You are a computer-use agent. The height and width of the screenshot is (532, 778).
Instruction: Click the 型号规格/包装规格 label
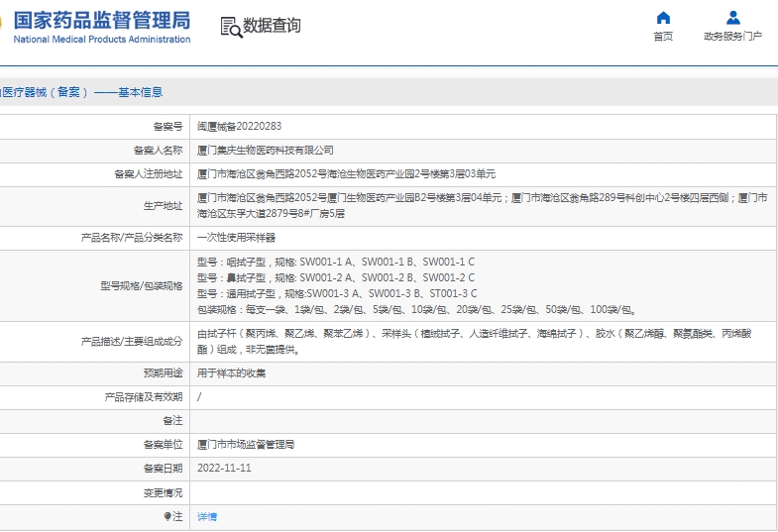142,286
